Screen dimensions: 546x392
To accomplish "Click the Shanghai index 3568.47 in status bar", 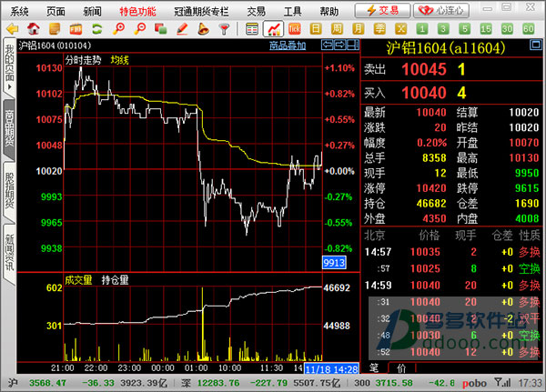I will 47,383.
